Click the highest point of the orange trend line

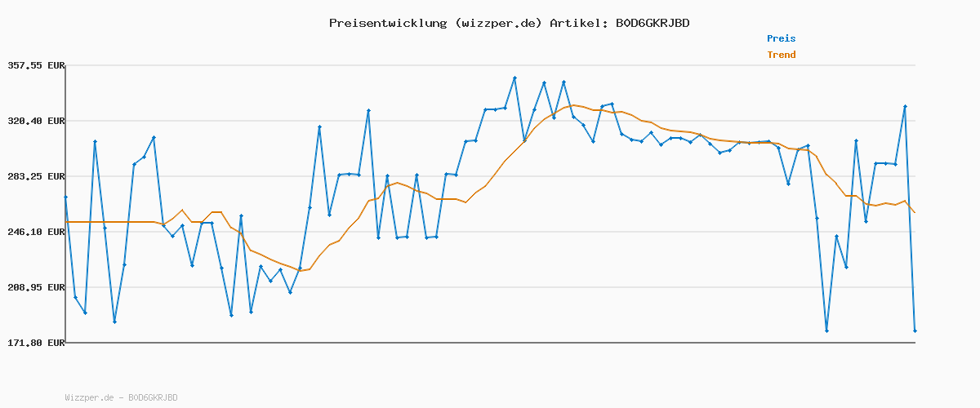pos(574,105)
